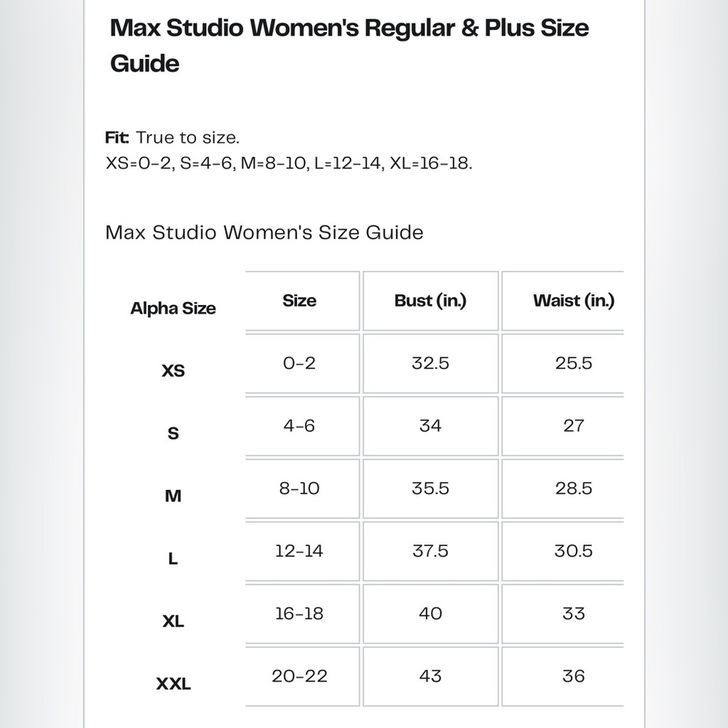Click the 12-14 size cell
The image size is (728, 728).
pos(299,551)
